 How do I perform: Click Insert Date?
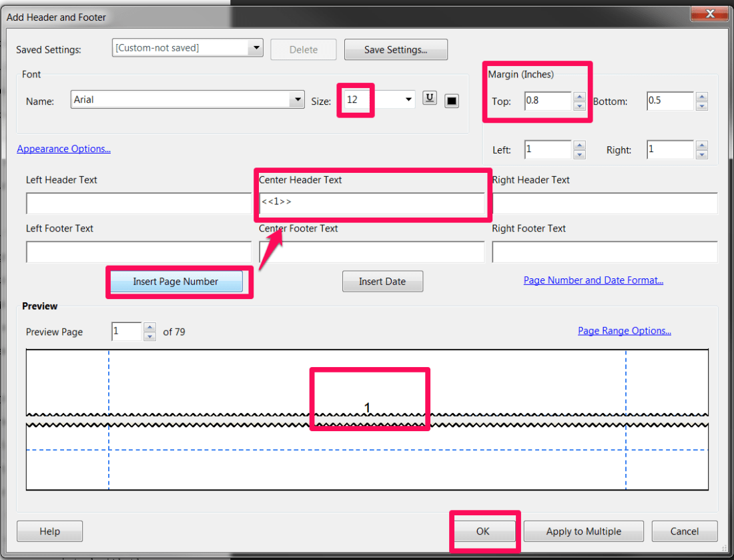click(382, 281)
